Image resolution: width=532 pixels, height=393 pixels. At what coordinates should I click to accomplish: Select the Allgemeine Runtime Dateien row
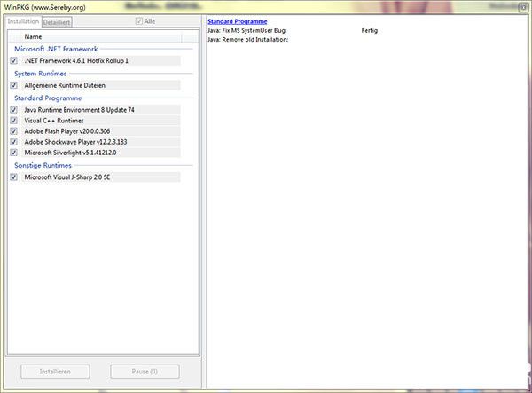100,85
